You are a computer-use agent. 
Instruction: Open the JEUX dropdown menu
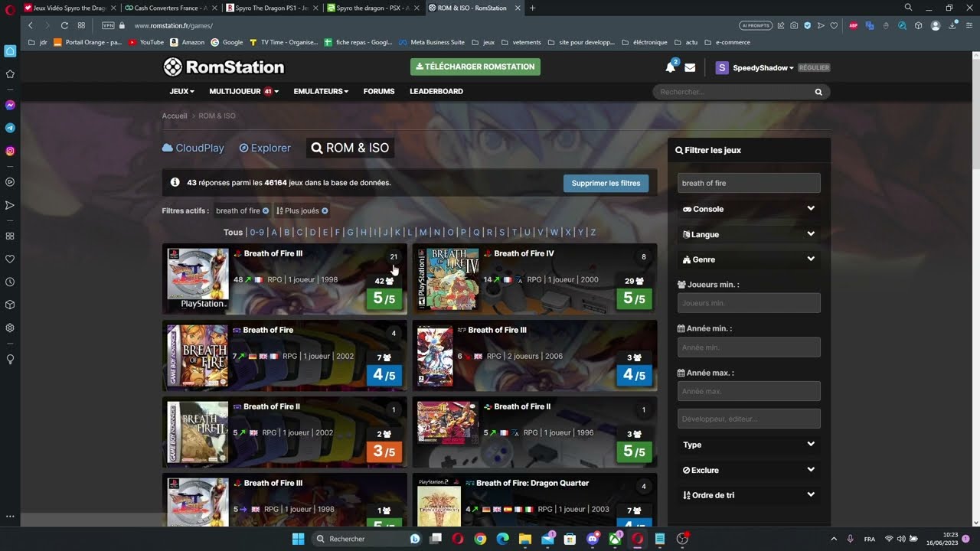click(181, 91)
